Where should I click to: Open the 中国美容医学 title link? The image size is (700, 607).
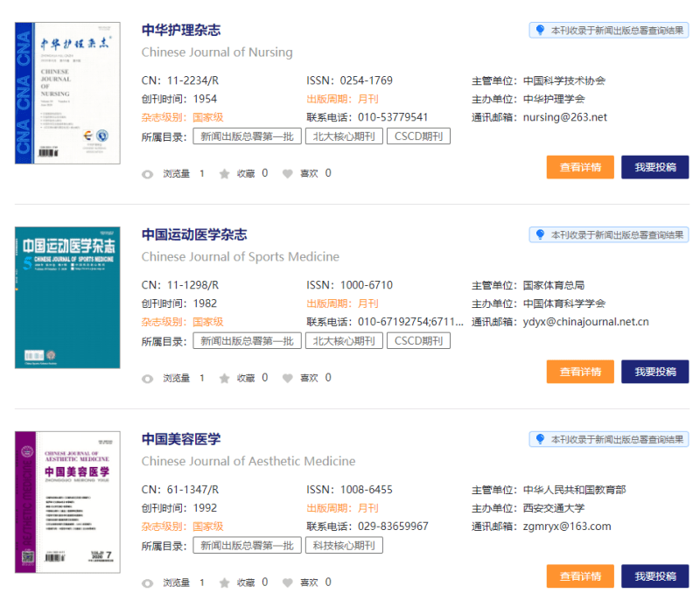pyautogui.click(x=181, y=439)
